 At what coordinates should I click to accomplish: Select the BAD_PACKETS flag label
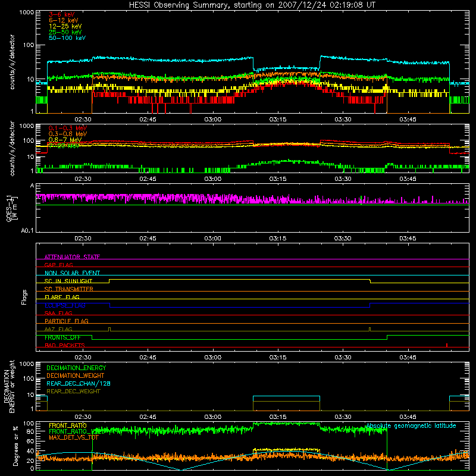click(x=65, y=345)
